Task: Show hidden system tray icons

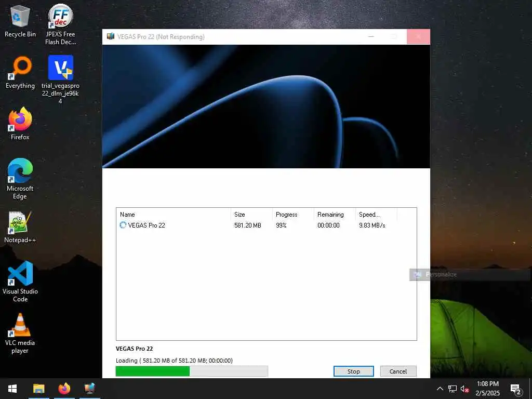Action: click(440, 389)
